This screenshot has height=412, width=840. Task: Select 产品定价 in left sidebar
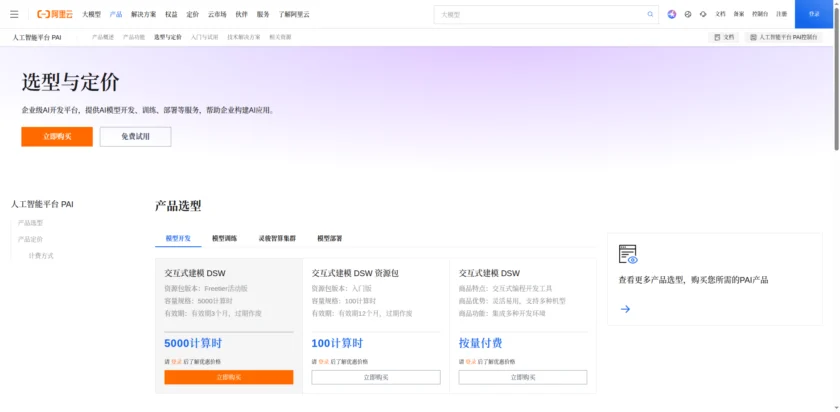(x=31, y=239)
